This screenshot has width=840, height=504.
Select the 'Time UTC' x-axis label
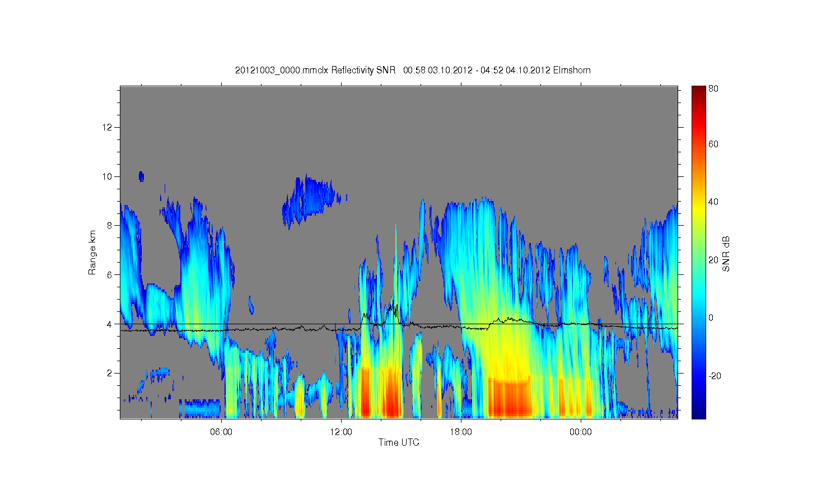tap(399, 442)
